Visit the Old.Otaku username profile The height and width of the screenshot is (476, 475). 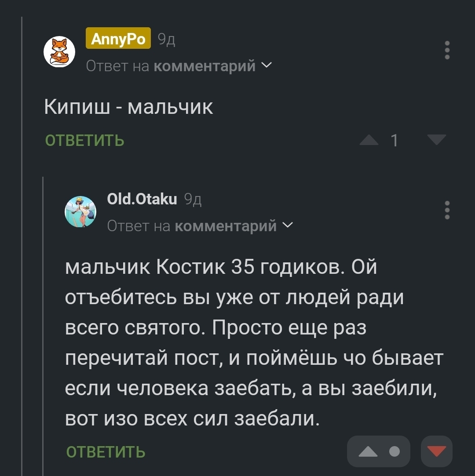pos(142,199)
